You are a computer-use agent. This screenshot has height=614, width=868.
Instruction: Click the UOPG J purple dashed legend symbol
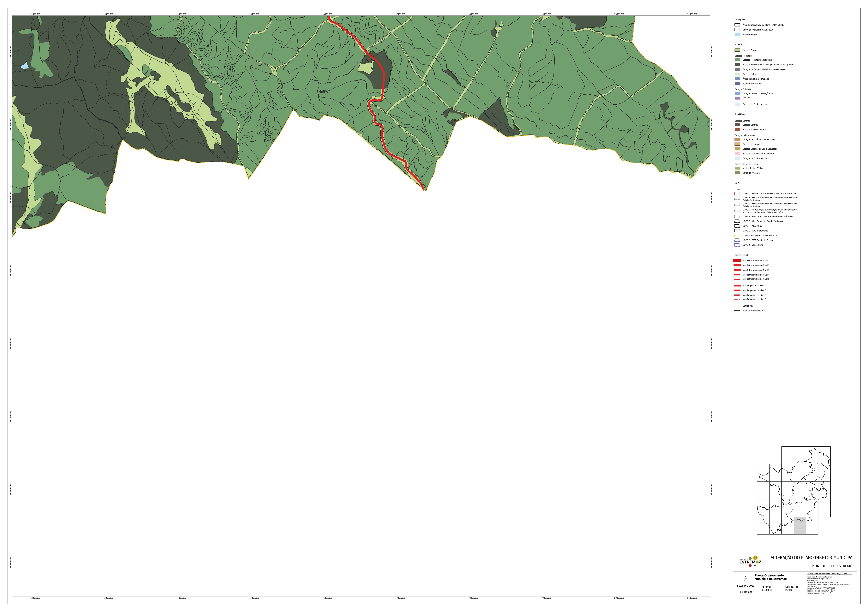click(737, 245)
